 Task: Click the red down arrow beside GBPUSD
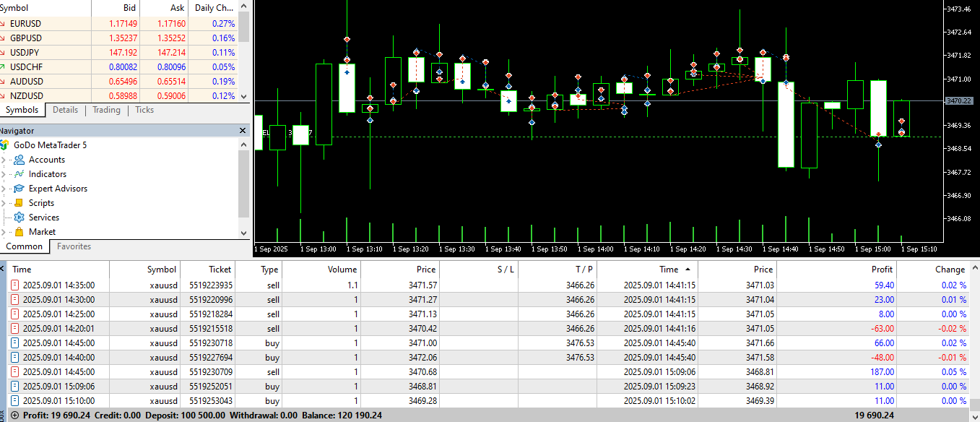click(4, 38)
